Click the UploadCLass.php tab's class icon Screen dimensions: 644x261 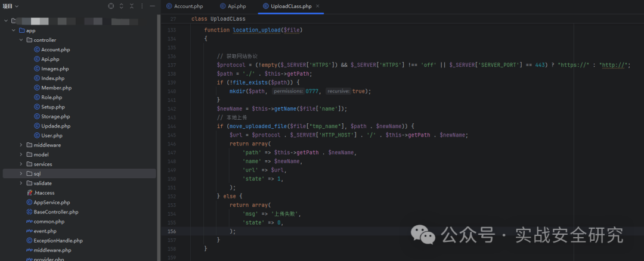coord(266,6)
